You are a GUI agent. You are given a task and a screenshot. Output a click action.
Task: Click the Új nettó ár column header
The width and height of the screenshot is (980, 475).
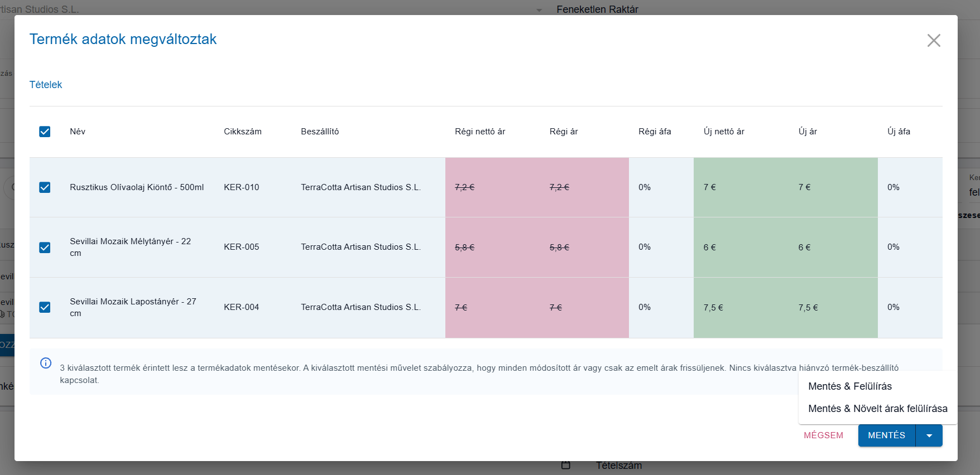click(x=724, y=132)
